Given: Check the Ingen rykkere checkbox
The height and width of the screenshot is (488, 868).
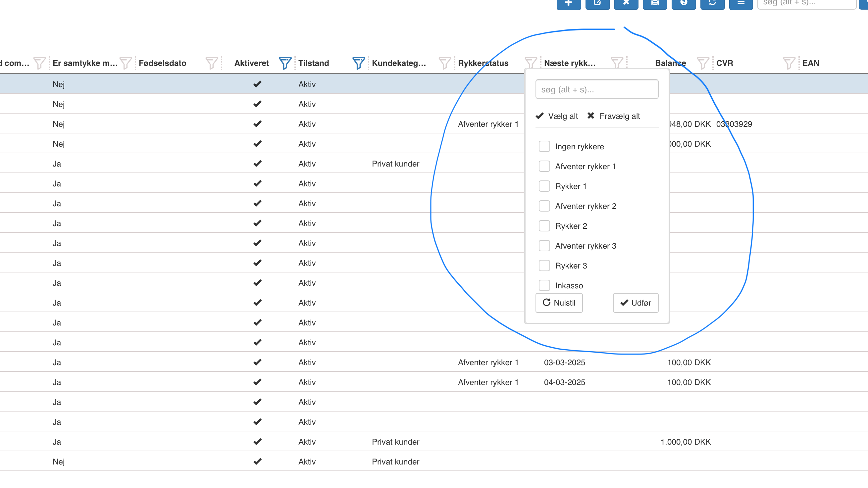Looking at the screenshot, I should click(x=544, y=147).
